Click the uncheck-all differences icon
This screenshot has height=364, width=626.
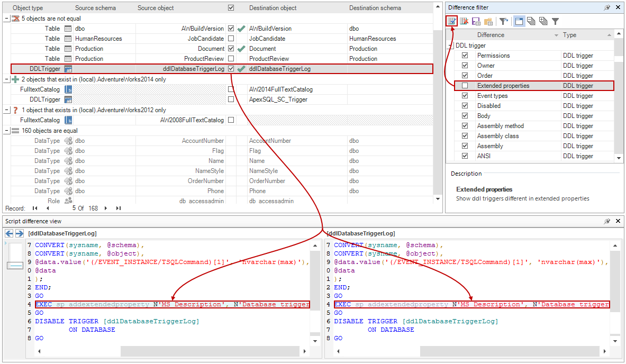[465, 21]
